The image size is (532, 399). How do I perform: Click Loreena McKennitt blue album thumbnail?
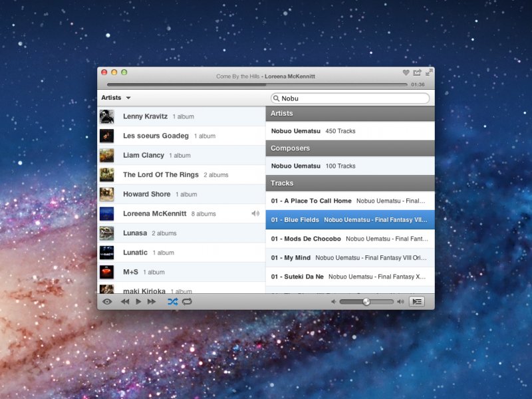pyautogui.click(x=106, y=213)
